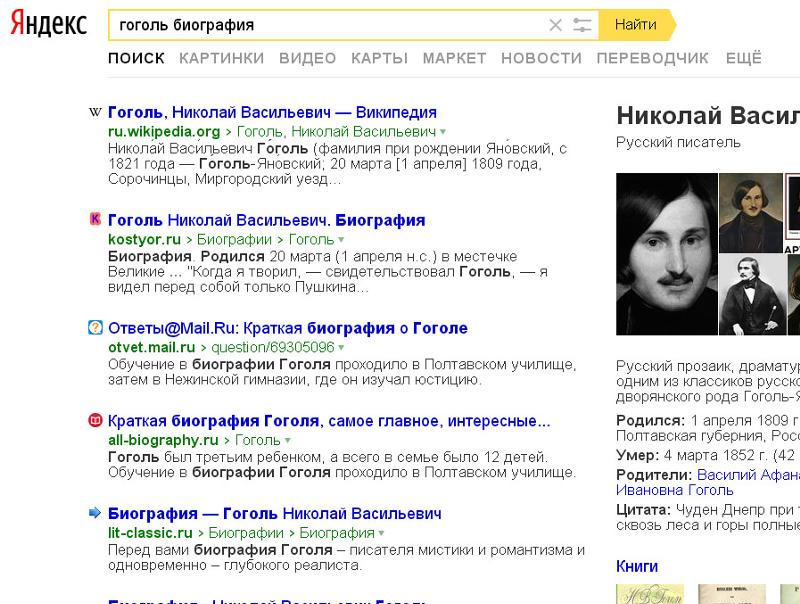Click the Ответы@Mail.Ru question mark favicon
This screenshot has height=604, width=800.
tap(95, 328)
